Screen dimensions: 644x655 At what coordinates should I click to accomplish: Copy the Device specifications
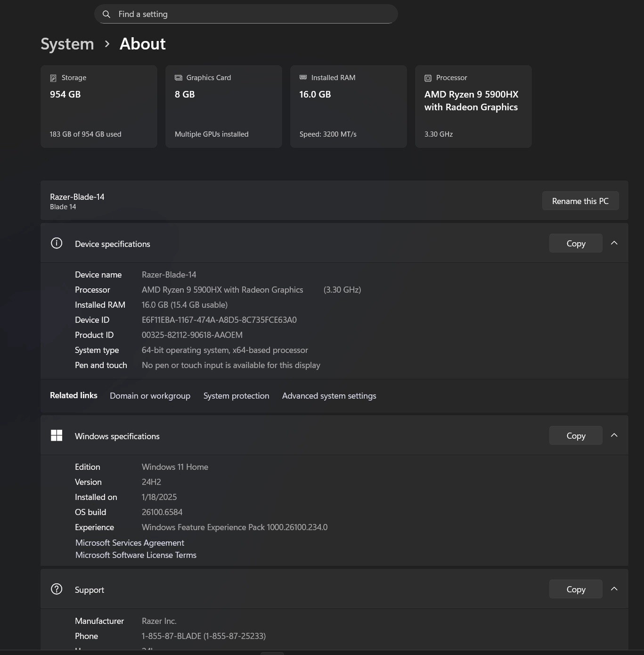pyautogui.click(x=576, y=243)
